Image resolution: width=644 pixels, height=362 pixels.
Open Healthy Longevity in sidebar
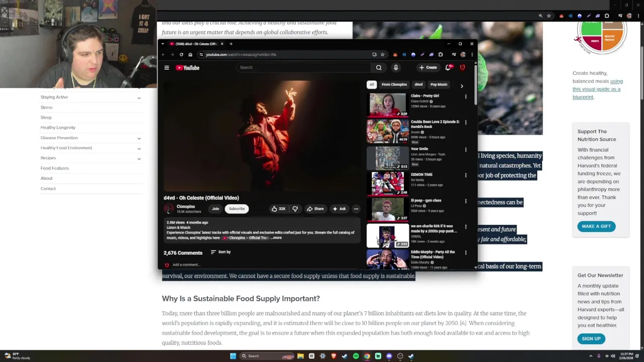point(58,127)
